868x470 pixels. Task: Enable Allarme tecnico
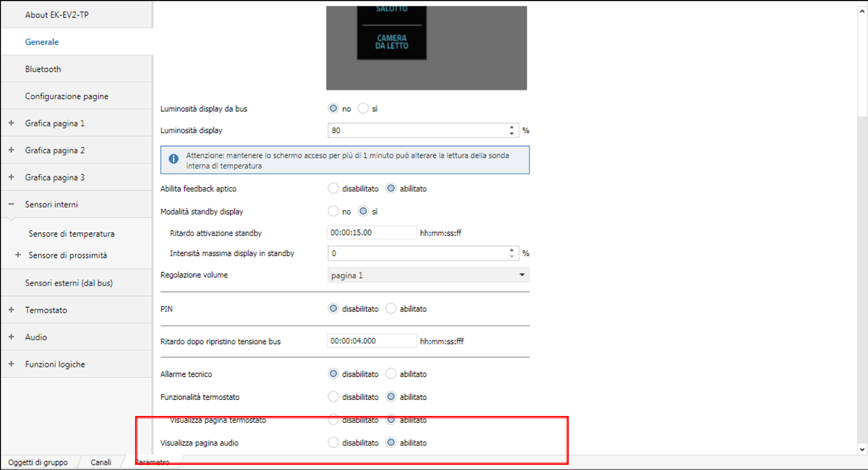(x=391, y=374)
